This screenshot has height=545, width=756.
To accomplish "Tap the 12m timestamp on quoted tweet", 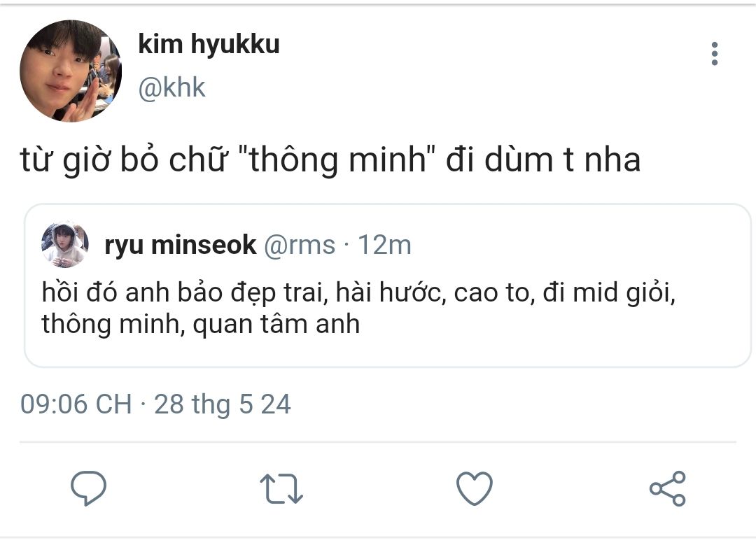I will coord(384,245).
